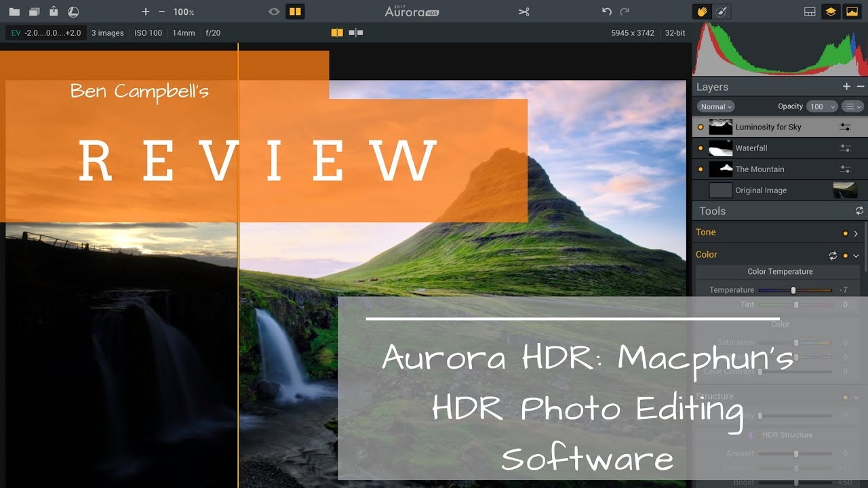
Task: Click the 'f/20' aperture text
Action: click(213, 33)
